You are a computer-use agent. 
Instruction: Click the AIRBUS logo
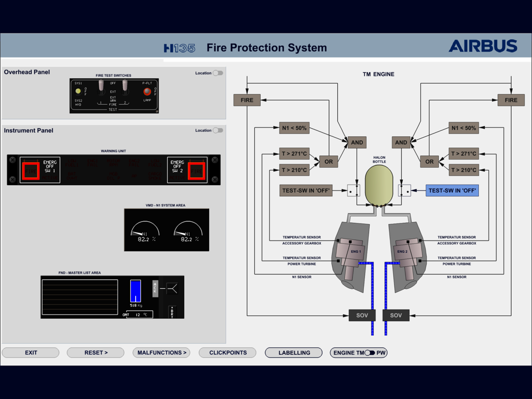[483, 46]
